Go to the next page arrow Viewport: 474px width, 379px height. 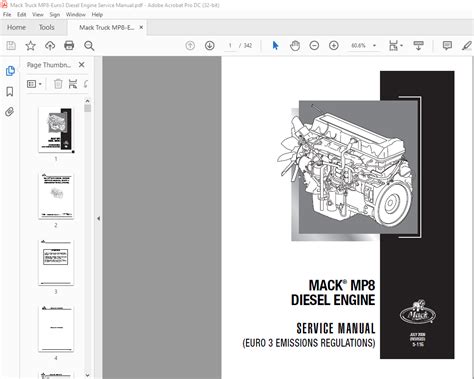click(210, 45)
